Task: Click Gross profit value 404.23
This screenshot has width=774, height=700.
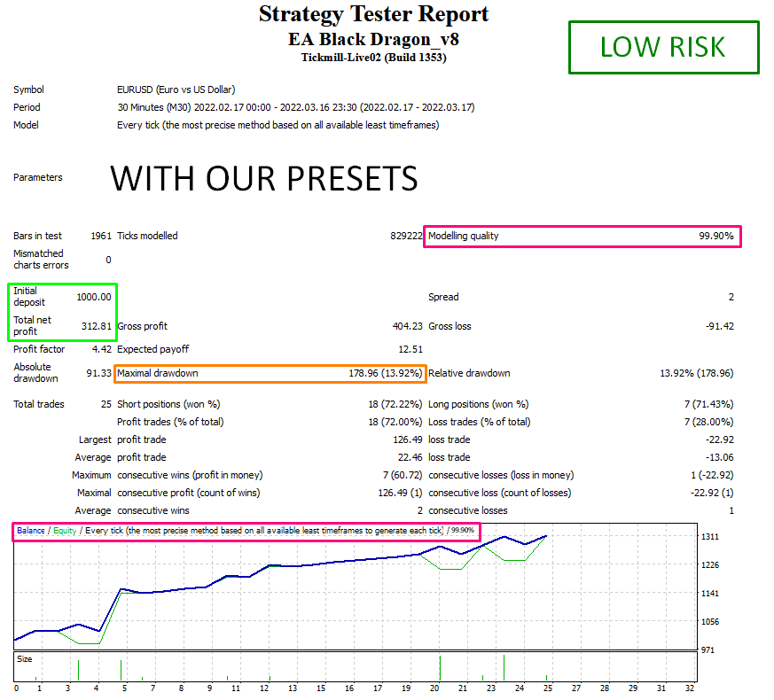Action: pyautogui.click(x=407, y=326)
